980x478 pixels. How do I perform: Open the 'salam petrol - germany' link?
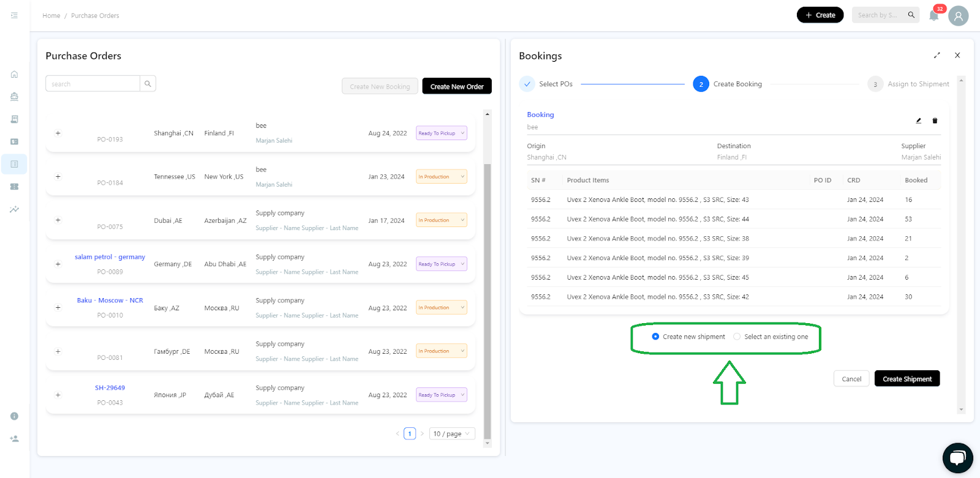110,257
